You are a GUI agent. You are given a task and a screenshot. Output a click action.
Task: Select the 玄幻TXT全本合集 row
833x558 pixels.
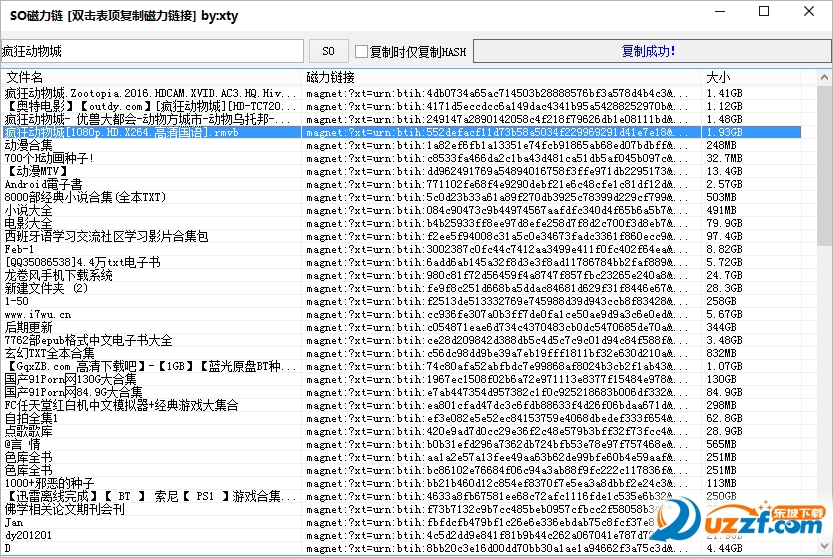401,353
